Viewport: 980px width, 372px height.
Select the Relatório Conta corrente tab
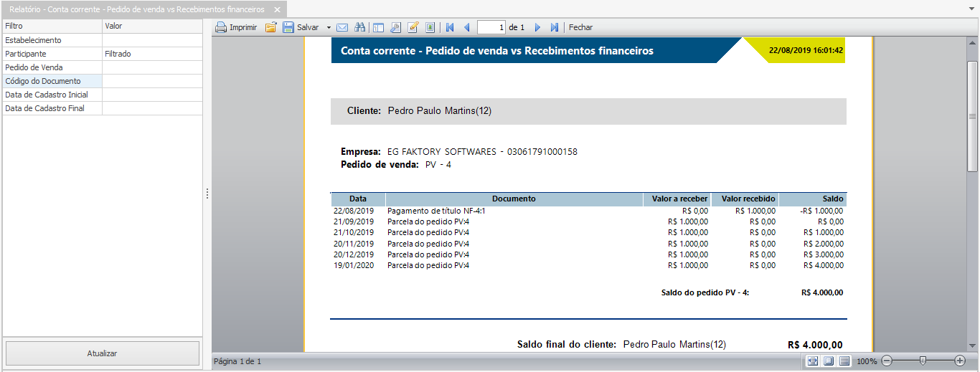coord(136,9)
